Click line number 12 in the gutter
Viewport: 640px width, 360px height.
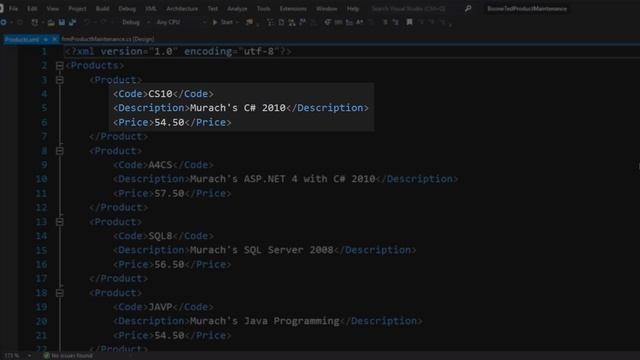(41, 208)
